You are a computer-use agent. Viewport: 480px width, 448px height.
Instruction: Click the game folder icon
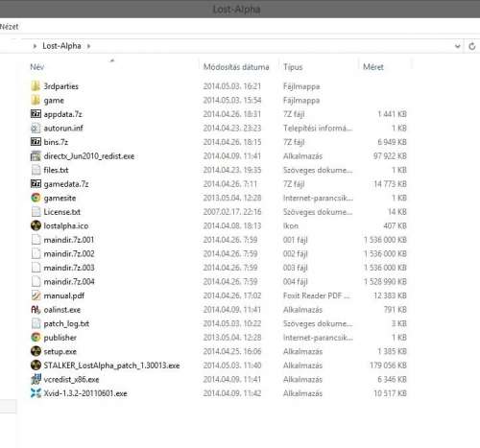tap(36, 100)
